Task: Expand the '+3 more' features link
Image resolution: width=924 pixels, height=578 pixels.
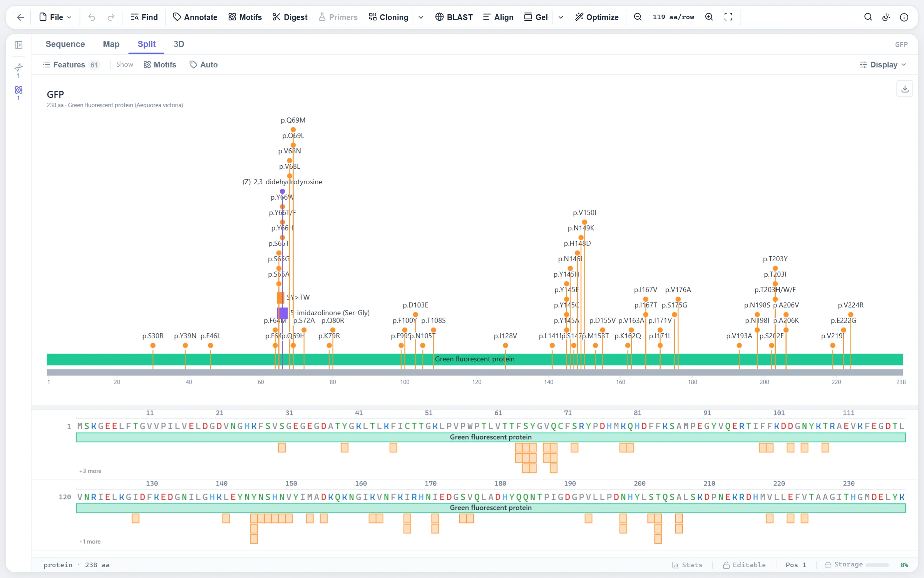Action: click(x=90, y=471)
